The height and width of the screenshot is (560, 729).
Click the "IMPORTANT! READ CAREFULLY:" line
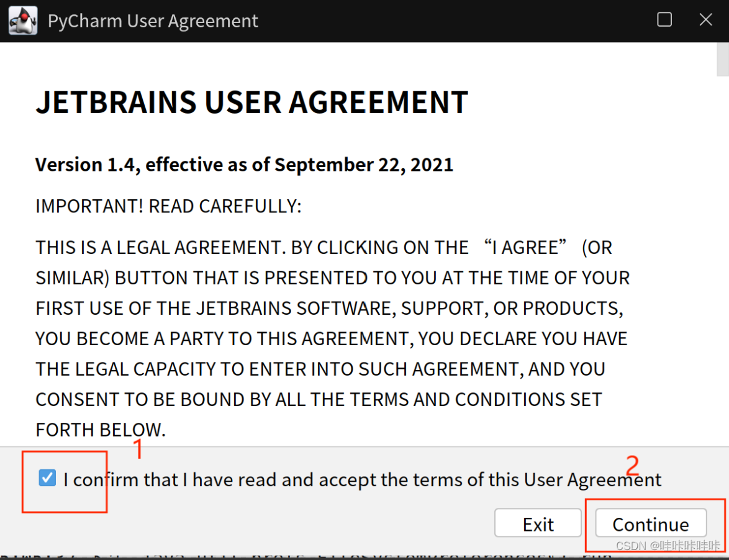(168, 206)
